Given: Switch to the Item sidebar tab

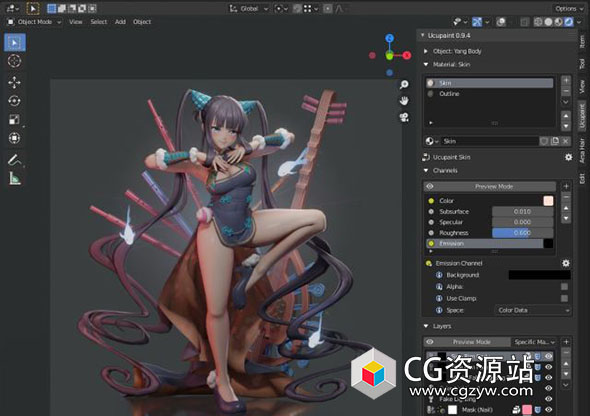Looking at the screenshot, I should [582, 41].
